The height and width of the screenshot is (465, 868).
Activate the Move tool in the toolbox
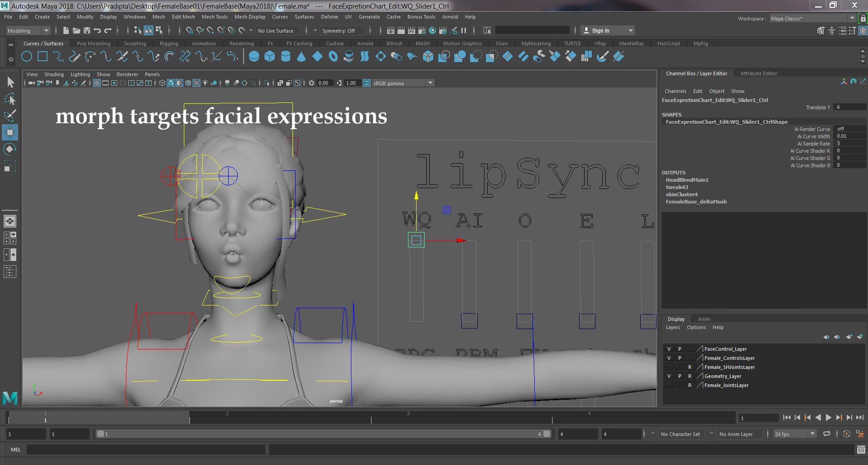[x=10, y=132]
